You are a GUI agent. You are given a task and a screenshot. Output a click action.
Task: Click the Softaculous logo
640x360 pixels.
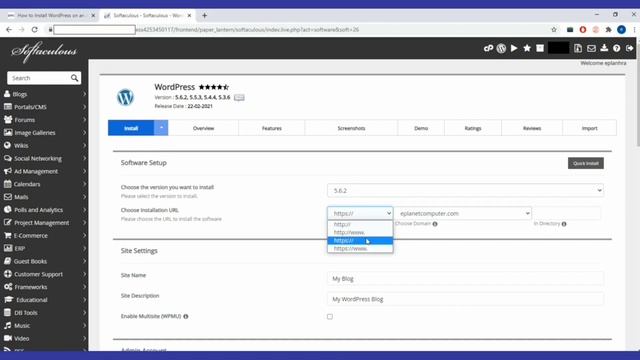click(x=44, y=51)
